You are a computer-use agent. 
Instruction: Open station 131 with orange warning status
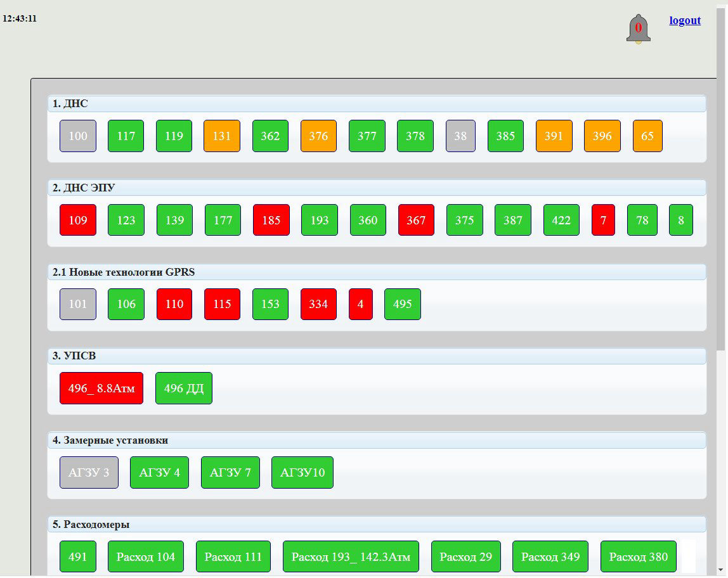(x=222, y=136)
